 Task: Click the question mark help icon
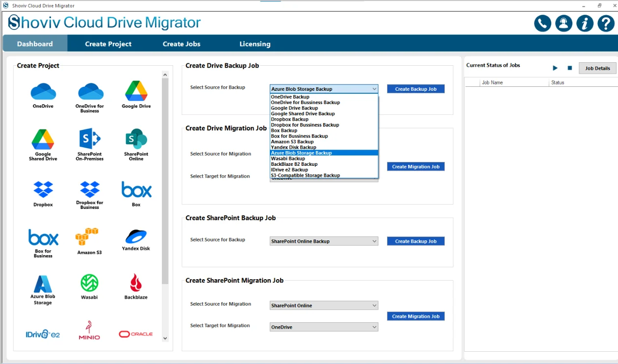click(606, 23)
